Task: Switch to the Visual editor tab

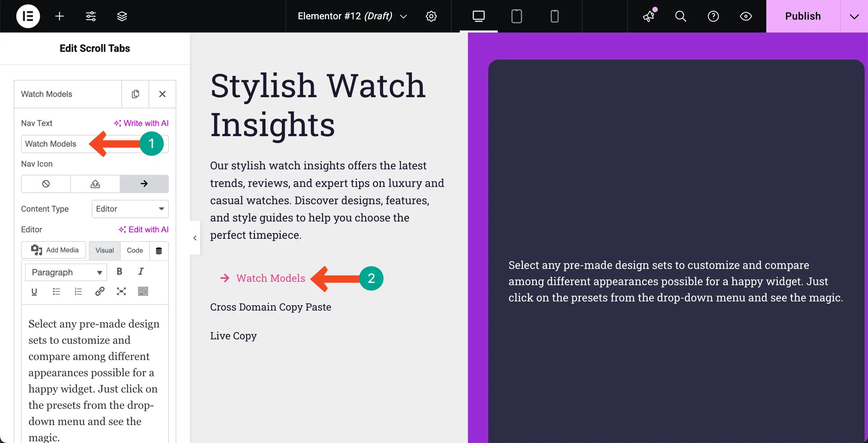Action: coord(104,250)
